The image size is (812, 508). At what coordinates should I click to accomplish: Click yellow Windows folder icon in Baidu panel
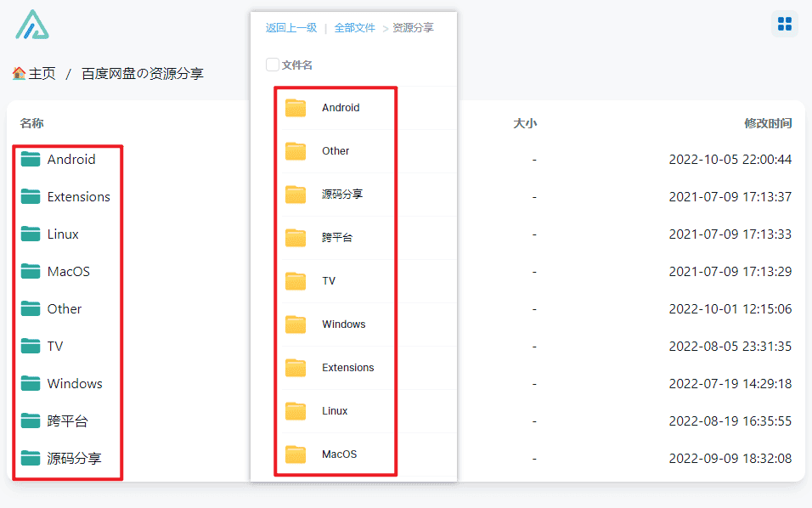tap(296, 325)
